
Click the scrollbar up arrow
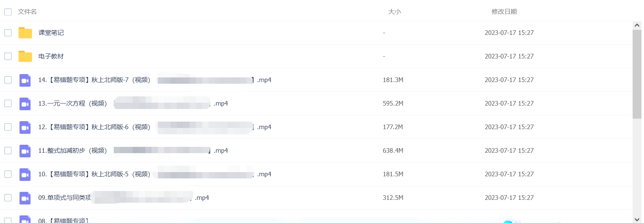637,26
